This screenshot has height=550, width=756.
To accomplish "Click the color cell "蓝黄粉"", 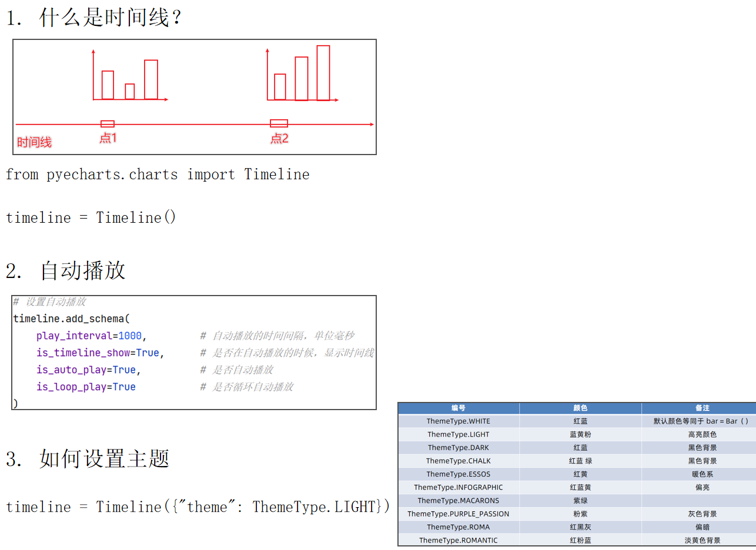I will pos(580,434).
